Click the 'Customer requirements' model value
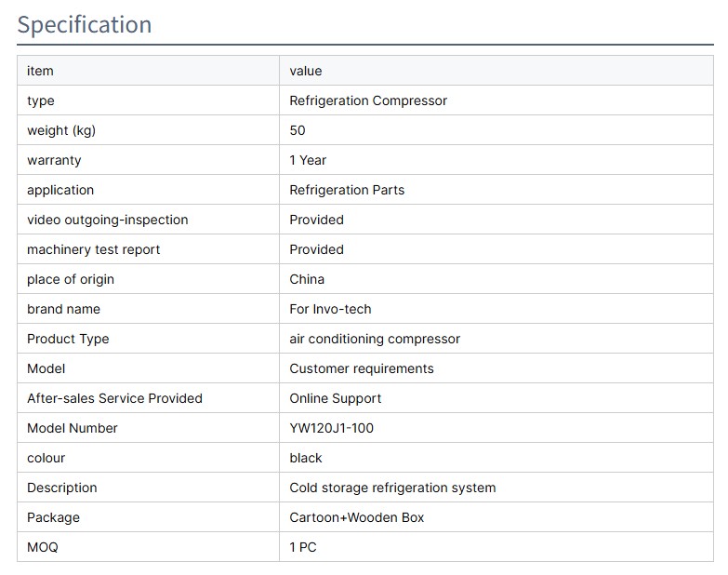The height and width of the screenshot is (575, 728). [362, 368]
